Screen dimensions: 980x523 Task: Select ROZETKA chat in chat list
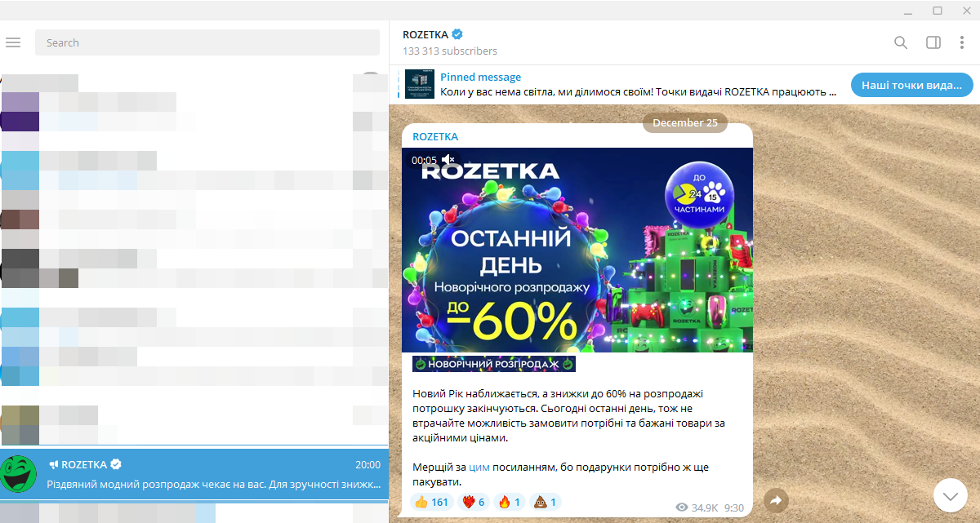point(194,474)
